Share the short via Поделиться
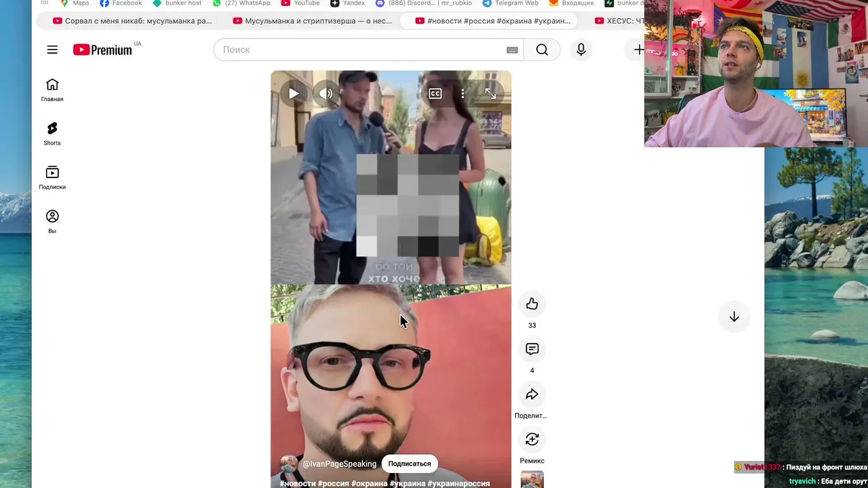868x488 pixels. (532, 394)
